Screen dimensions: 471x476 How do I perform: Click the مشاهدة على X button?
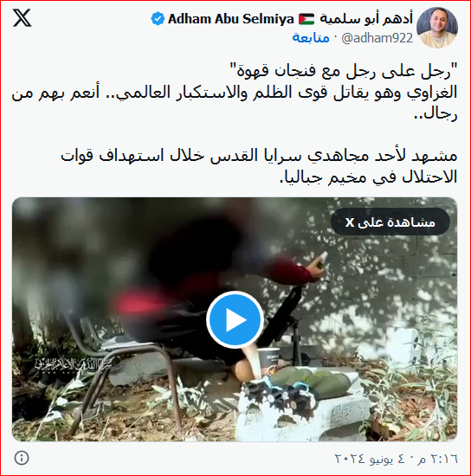tap(390, 222)
